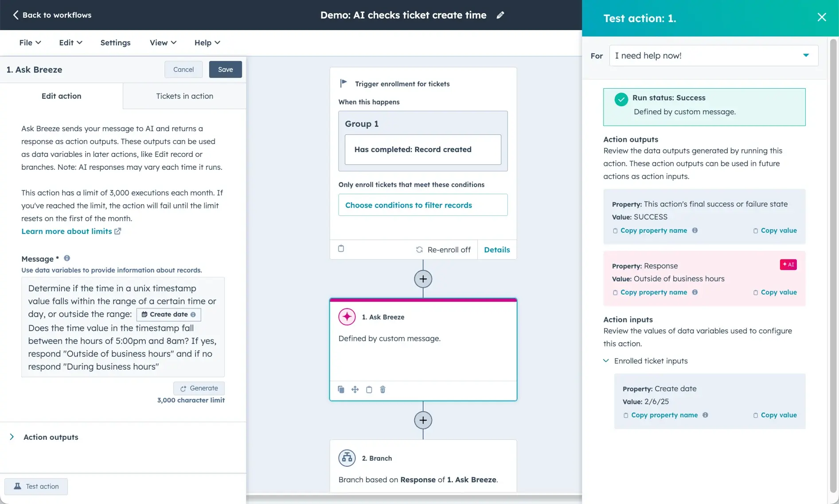Click clipboard icon on Ask Breeze card
This screenshot has height=504, width=839.
[x=369, y=390]
